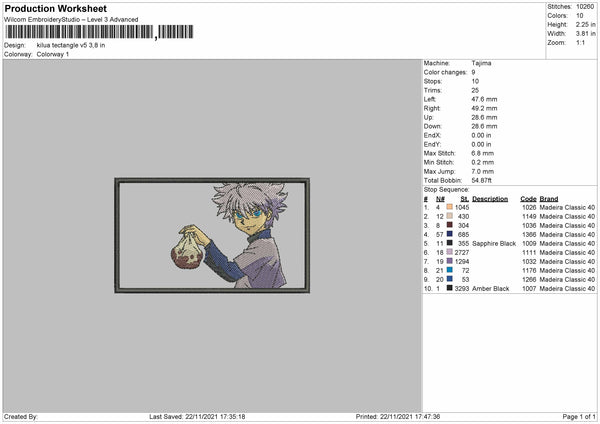This screenshot has width=600, height=424.
Task: Select the bright blue swatch for code 1176
Action: coord(450,270)
